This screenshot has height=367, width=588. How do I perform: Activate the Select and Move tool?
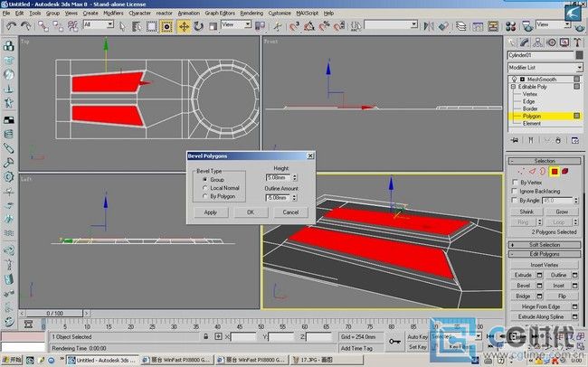[184, 26]
